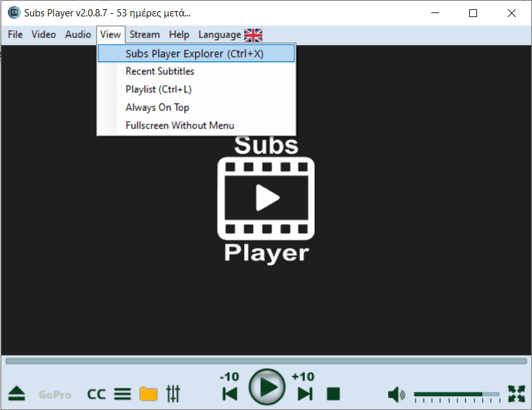Open the Video menu

(44, 35)
